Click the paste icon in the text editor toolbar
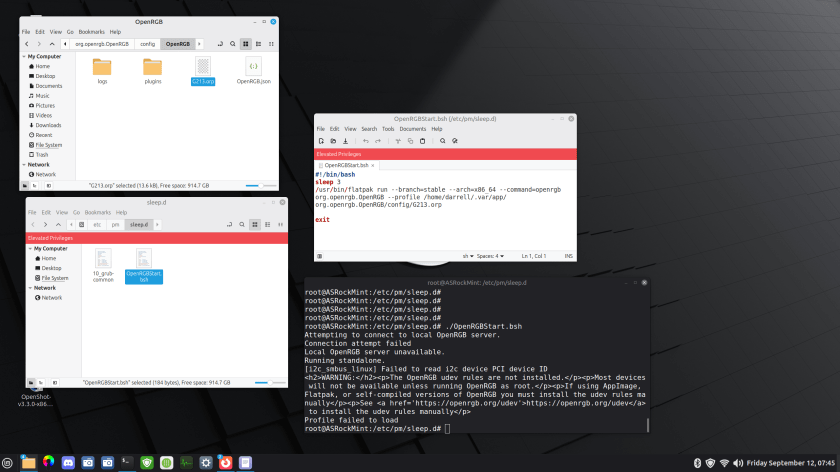 tap(424, 141)
